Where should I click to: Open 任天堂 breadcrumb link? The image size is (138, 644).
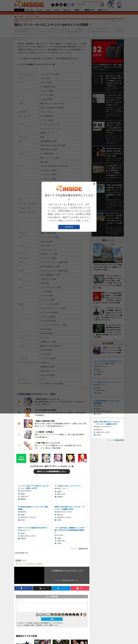[x=21, y=17]
